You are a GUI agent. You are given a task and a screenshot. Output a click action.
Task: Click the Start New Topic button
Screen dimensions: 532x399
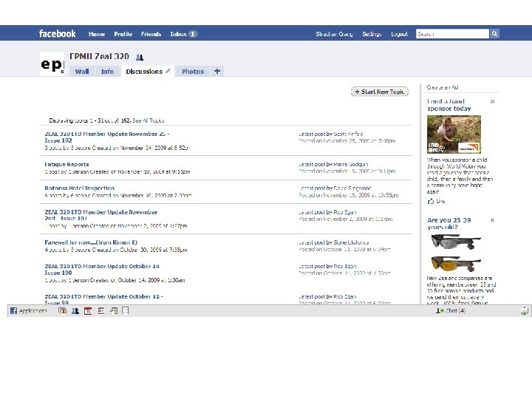[380, 92]
